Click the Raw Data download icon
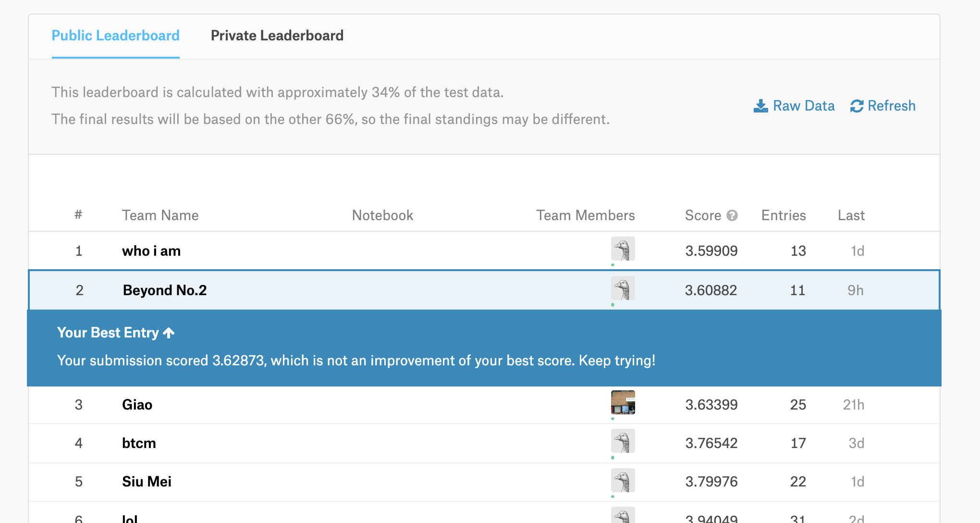Viewport: 980px width, 523px height. 760,106
